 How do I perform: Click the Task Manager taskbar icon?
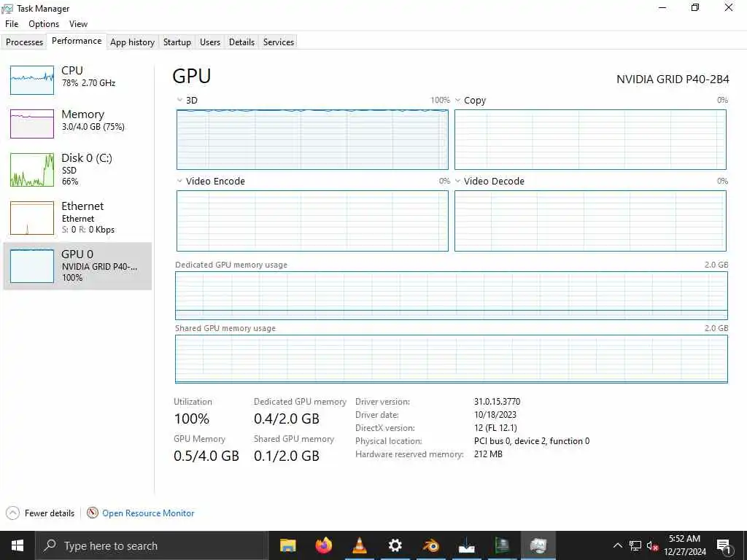coord(538,545)
